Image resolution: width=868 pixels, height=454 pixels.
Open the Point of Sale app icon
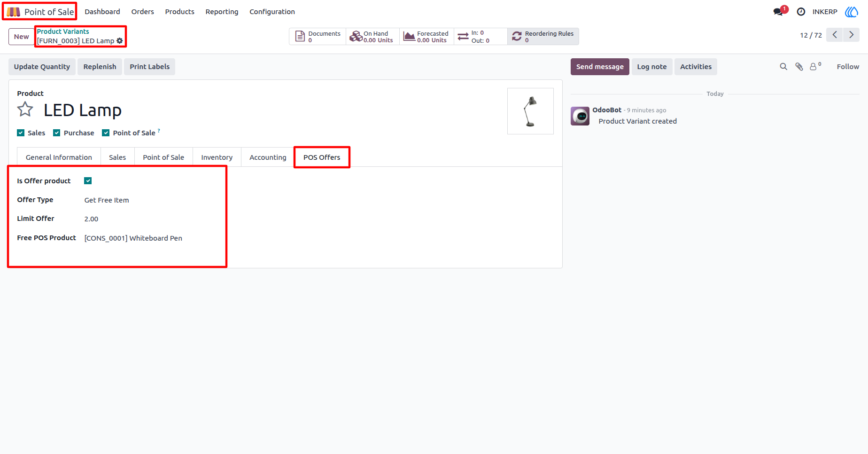tap(14, 12)
